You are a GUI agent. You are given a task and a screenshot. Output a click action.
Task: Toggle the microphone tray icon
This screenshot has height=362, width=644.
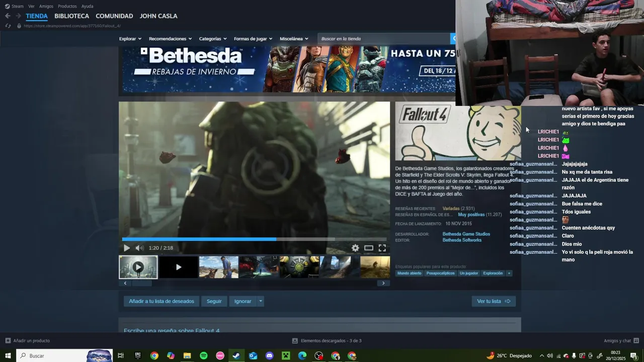click(x=574, y=356)
